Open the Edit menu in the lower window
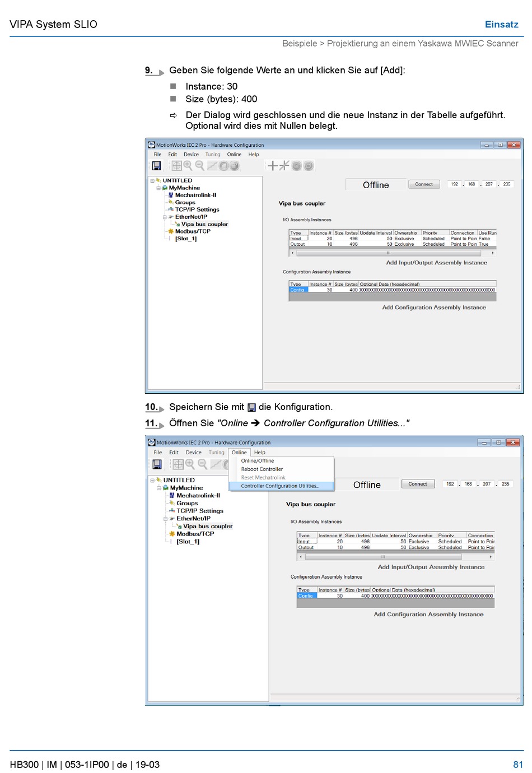The width and height of the screenshot is (532, 773). pyautogui.click(x=174, y=453)
